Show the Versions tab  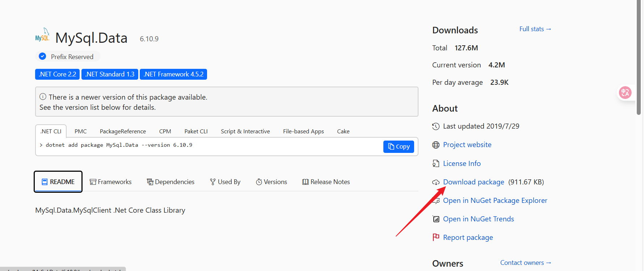click(x=272, y=182)
